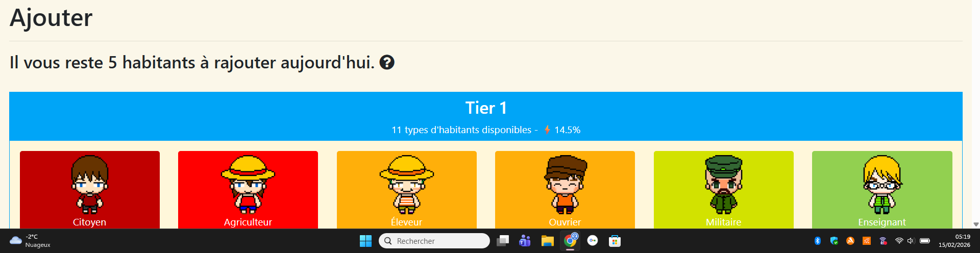Launch Microsoft Teams from the taskbar
This screenshot has height=253, width=980.
coord(525,241)
